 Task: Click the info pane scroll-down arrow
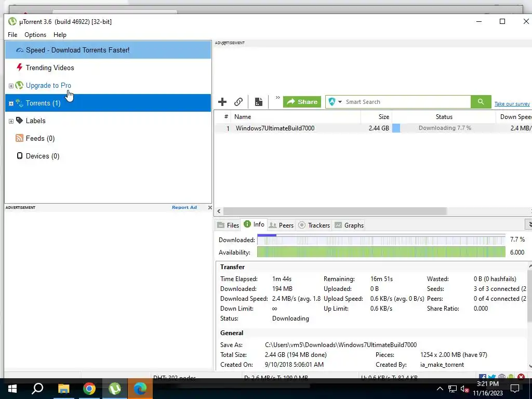(530, 366)
